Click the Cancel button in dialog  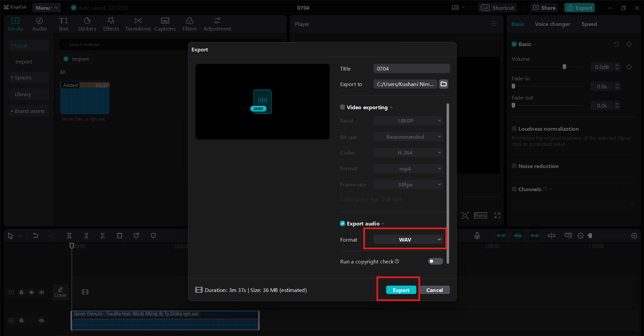tap(435, 290)
